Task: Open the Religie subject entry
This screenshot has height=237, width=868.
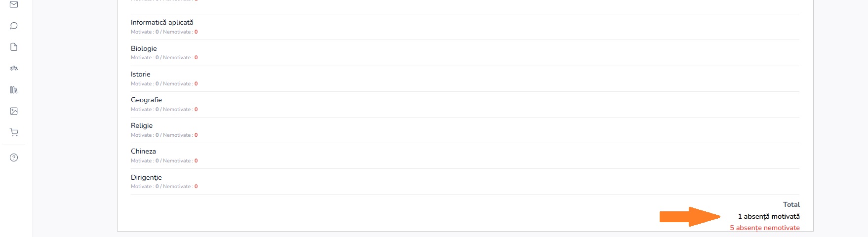Action: tap(142, 125)
